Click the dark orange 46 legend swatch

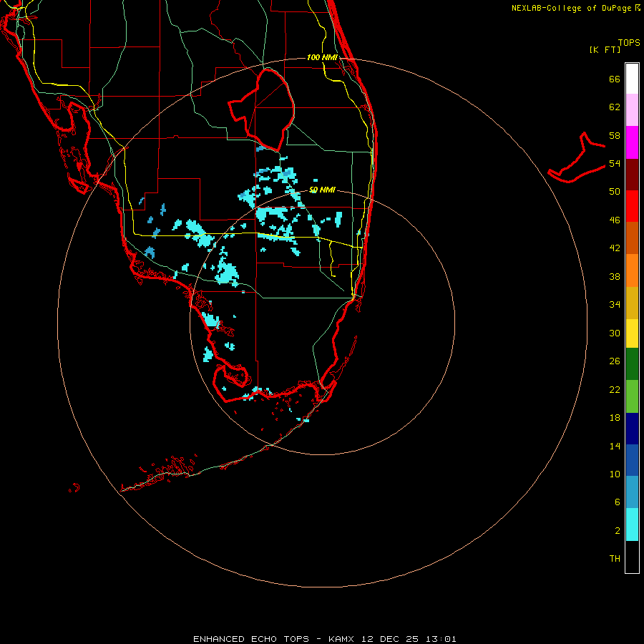point(632,238)
